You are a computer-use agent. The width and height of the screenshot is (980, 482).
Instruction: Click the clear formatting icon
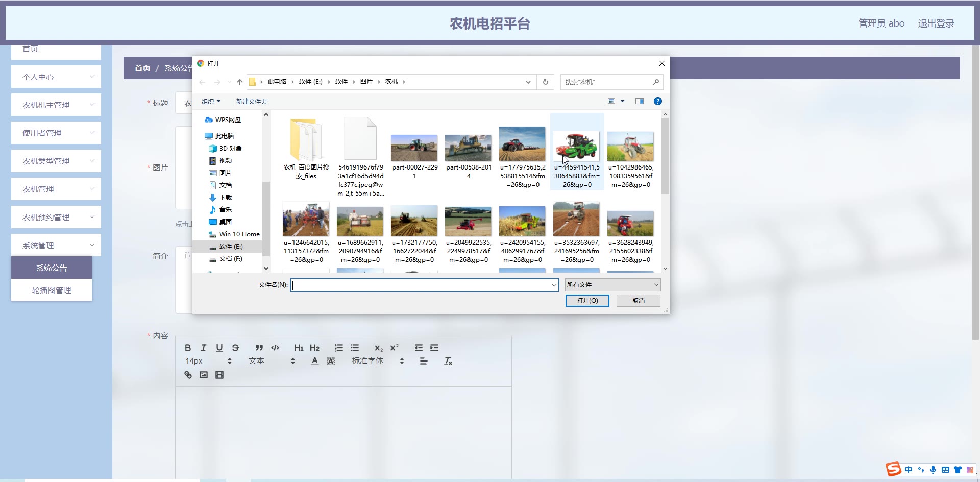[x=448, y=361]
